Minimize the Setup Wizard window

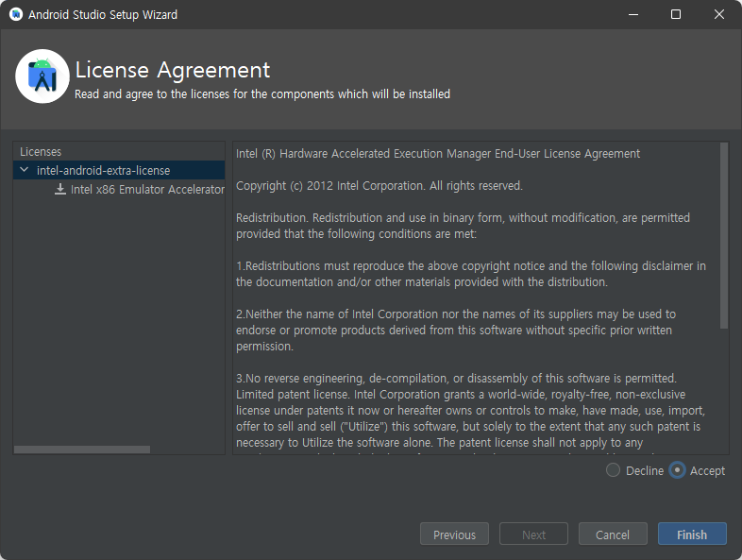click(633, 14)
